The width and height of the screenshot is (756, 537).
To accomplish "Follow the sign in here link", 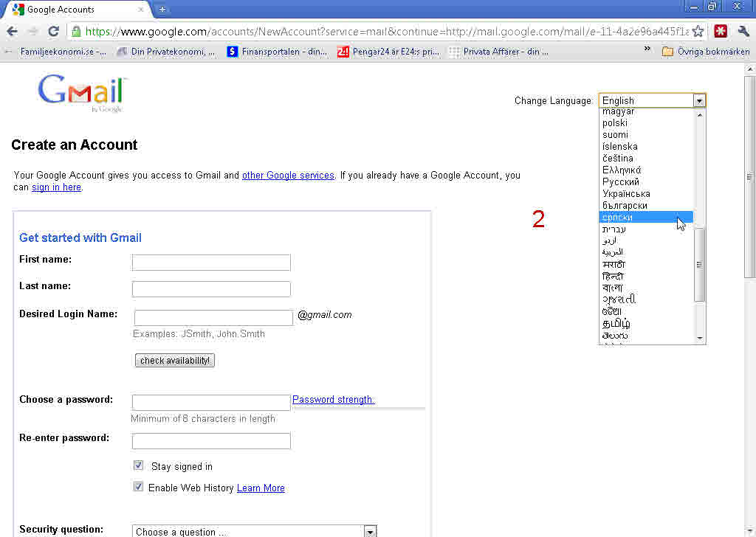I will click(56, 187).
